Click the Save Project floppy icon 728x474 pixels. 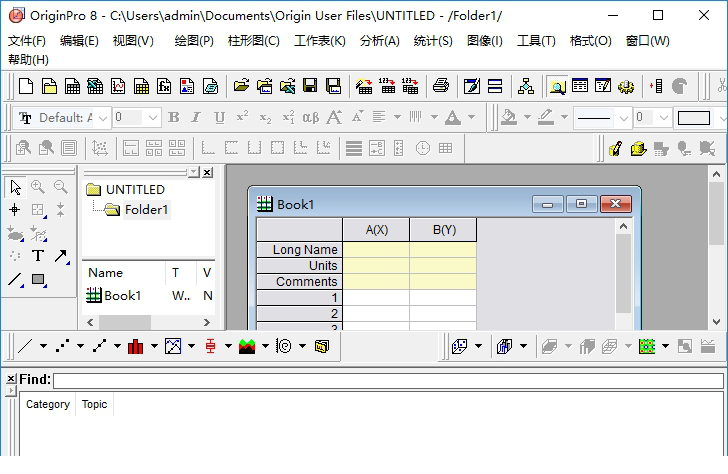(310, 86)
